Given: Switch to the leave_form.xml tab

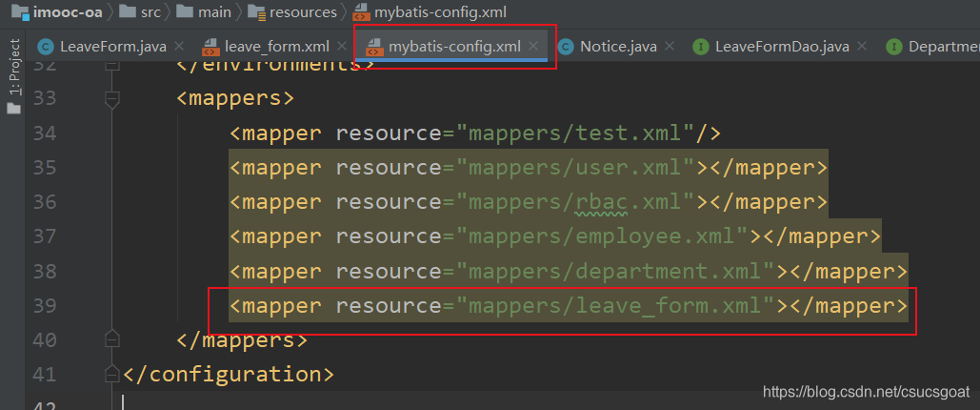Looking at the screenshot, I should click(277, 46).
